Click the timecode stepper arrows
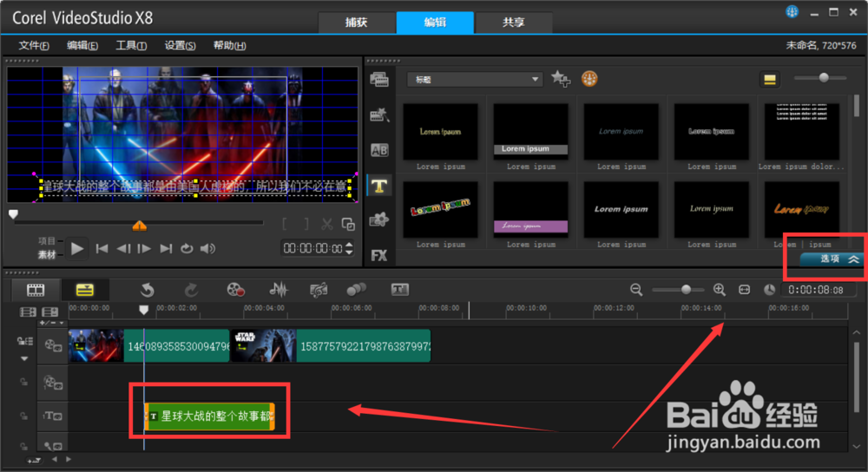The image size is (868, 472). click(x=349, y=248)
